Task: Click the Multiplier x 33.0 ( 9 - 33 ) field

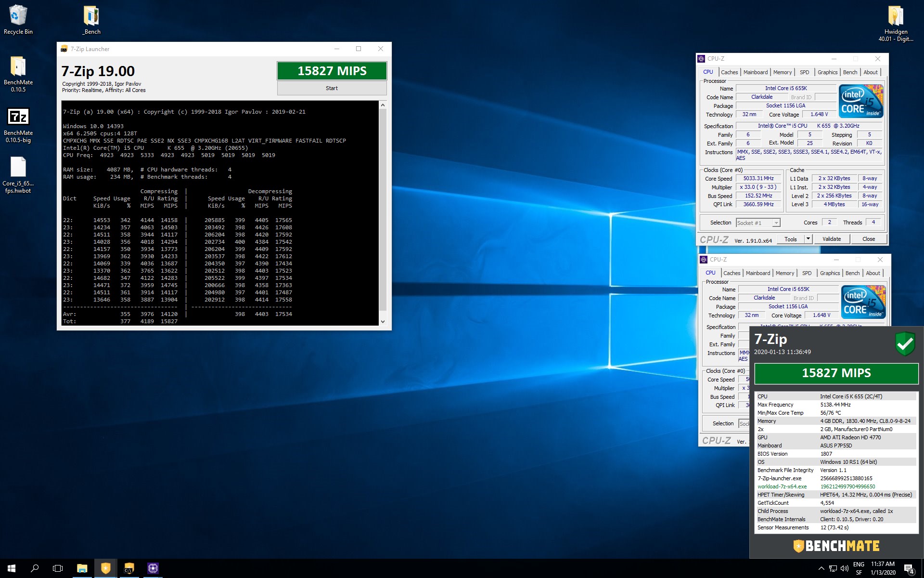Action: 758,187
